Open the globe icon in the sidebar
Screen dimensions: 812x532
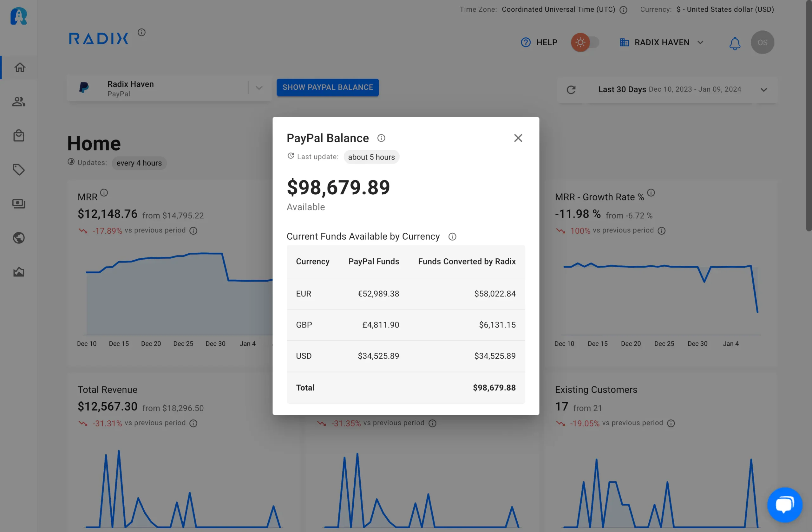[x=19, y=238]
